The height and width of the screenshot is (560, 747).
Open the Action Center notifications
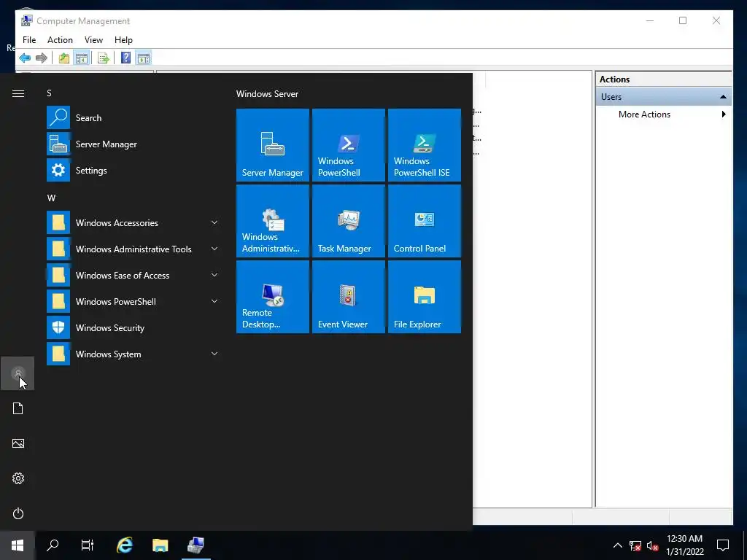click(x=723, y=545)
